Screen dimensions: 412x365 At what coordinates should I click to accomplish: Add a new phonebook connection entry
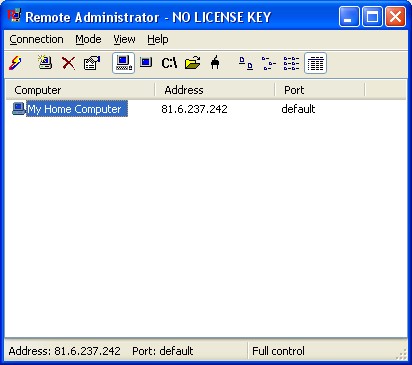[x=45, y=63]
